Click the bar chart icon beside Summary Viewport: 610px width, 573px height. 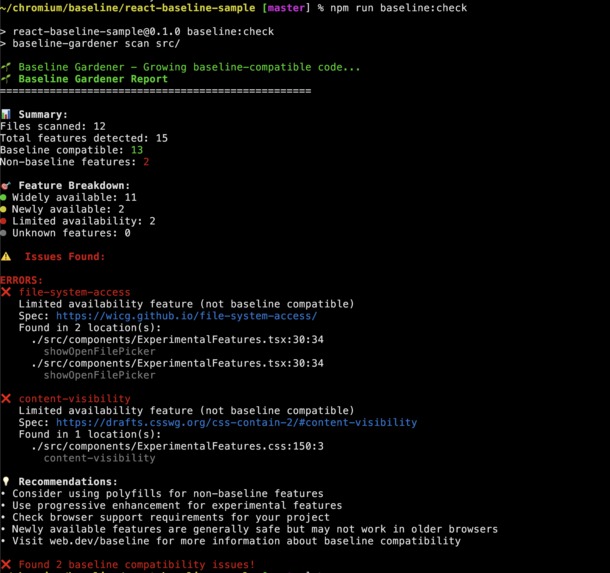pos(6,114)
